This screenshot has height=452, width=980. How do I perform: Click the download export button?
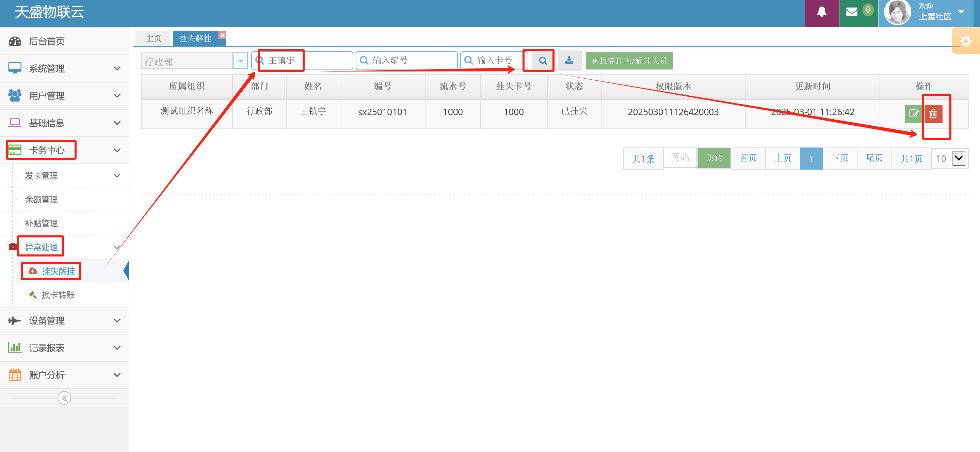coord(569,61)
